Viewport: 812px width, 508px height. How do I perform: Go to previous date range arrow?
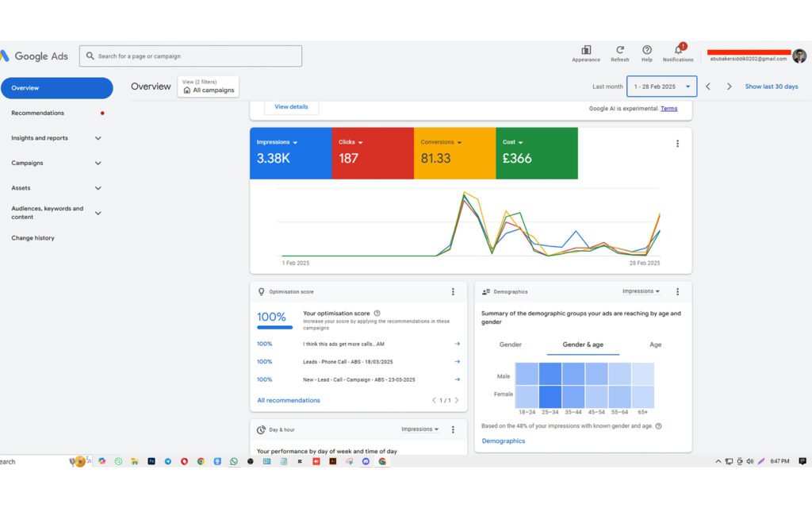tap(708, 87)
